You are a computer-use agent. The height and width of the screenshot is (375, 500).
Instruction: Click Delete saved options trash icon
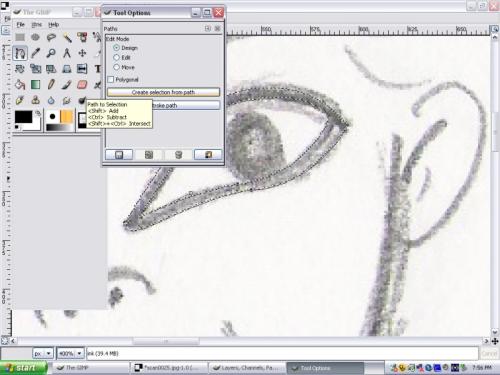point(178,155)
